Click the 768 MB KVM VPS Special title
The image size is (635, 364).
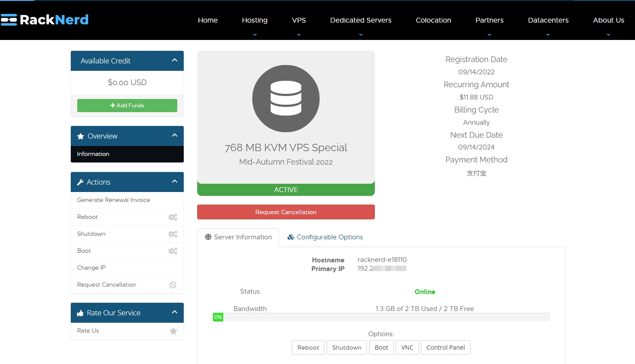(x=286, y=148)
